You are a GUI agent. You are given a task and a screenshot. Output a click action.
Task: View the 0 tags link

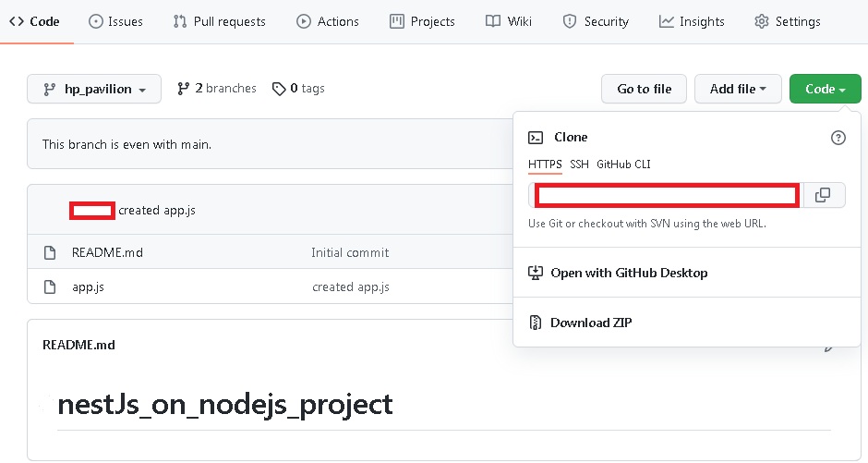298,89
